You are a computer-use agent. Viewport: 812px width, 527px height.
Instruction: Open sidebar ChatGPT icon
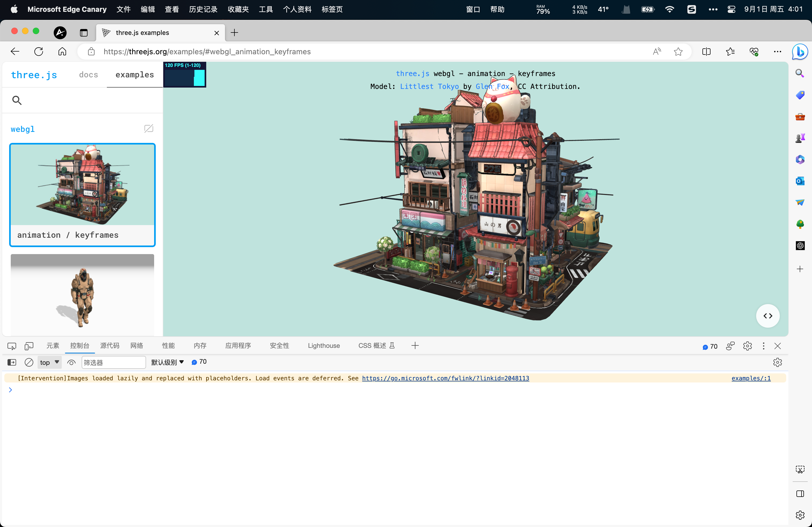coord(800,246)
